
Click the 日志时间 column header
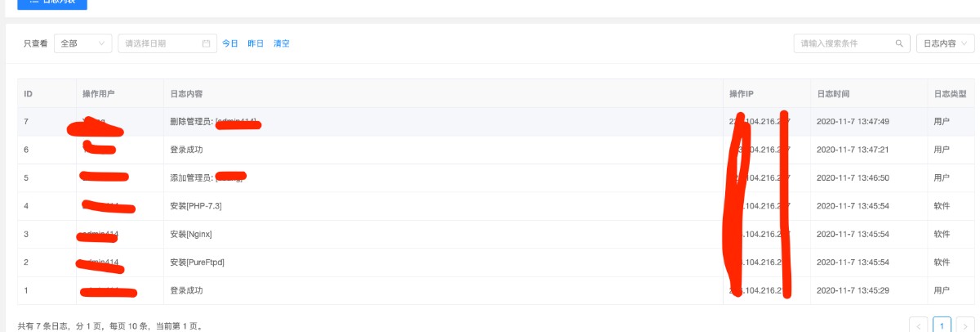(833, 94)
